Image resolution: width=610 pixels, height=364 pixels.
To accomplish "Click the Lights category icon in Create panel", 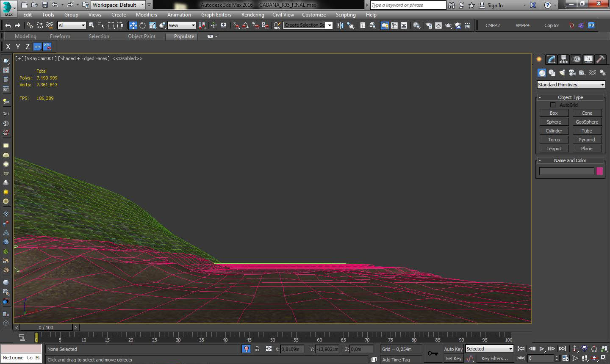I will coord(562,73).
